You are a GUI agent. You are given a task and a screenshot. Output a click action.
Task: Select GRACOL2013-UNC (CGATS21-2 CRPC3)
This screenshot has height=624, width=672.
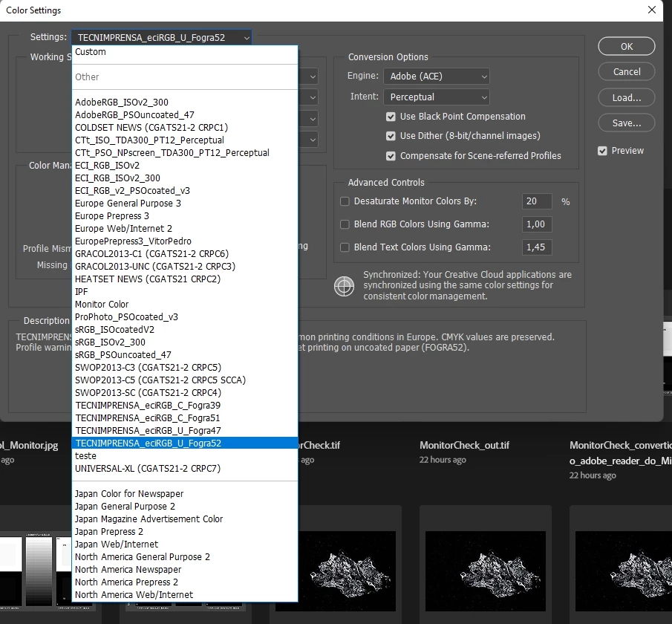pos(185,267)
